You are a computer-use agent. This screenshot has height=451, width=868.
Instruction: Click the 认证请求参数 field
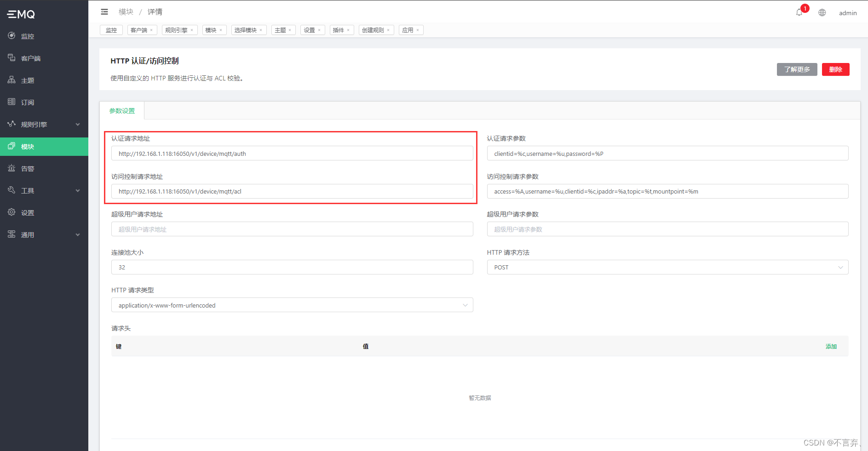(x=667, y=154)
